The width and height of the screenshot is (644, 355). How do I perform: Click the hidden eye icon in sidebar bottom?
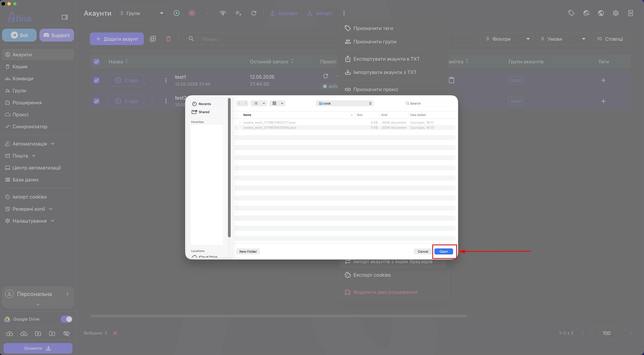pos(67,334)
